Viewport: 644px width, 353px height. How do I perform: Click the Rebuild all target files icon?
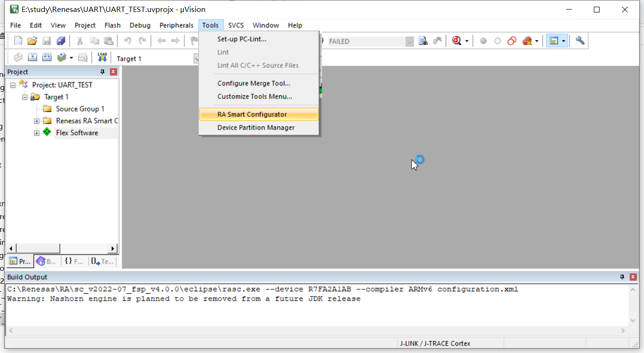(47, 58)
